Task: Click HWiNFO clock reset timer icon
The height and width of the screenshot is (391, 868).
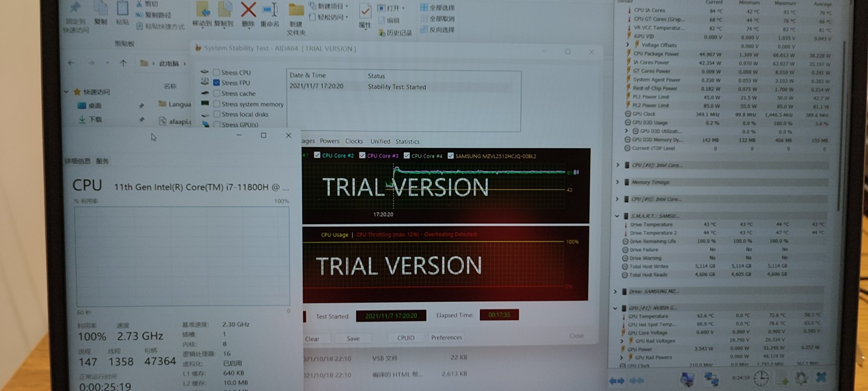Action: point(761,378)
